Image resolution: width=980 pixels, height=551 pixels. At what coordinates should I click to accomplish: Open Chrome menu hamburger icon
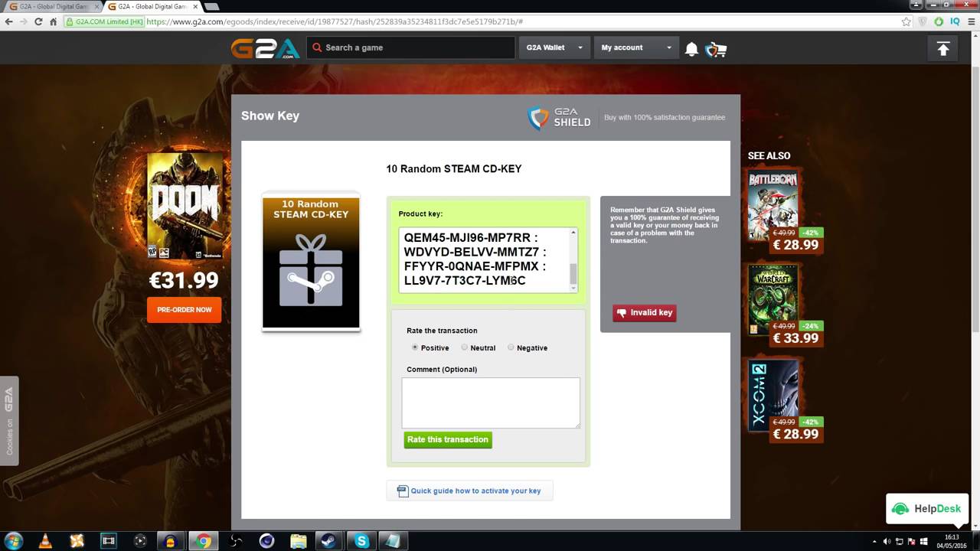[x=971, y=22]
